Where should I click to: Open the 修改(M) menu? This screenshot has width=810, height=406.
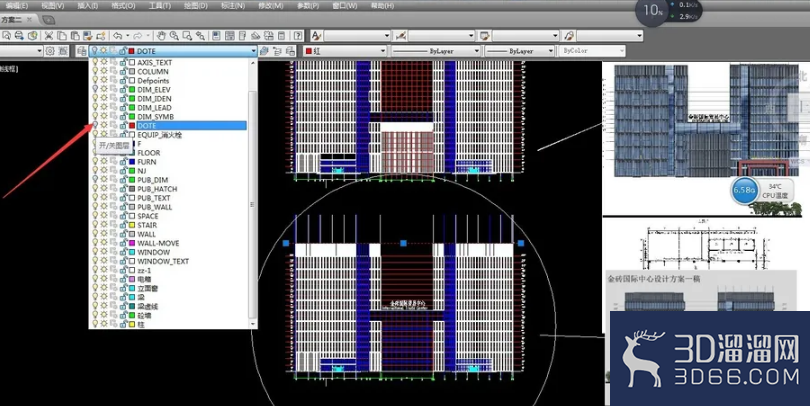270,6
